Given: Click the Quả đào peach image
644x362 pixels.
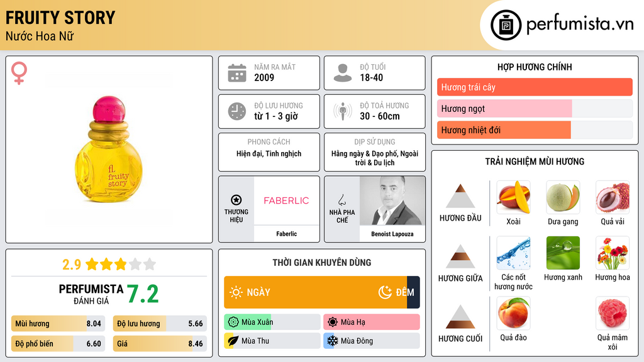Looking at the screenshot, I should (513, 313).
